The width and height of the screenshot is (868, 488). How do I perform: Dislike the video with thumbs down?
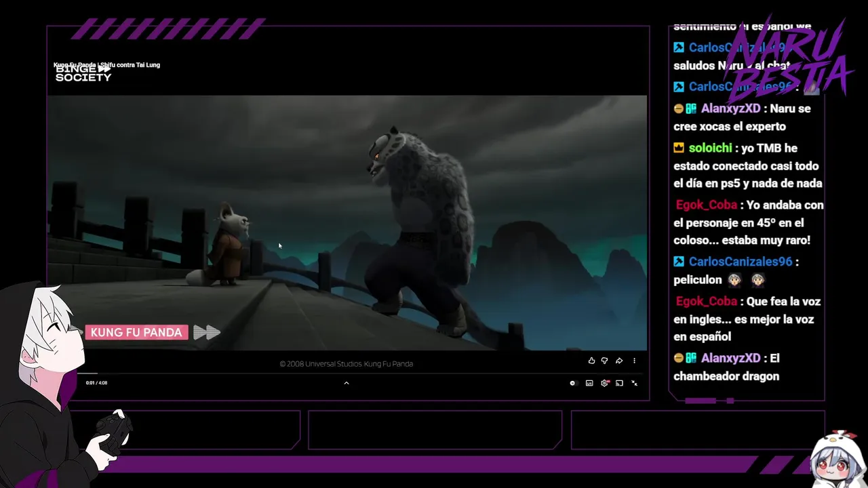[x=604, y=361]
